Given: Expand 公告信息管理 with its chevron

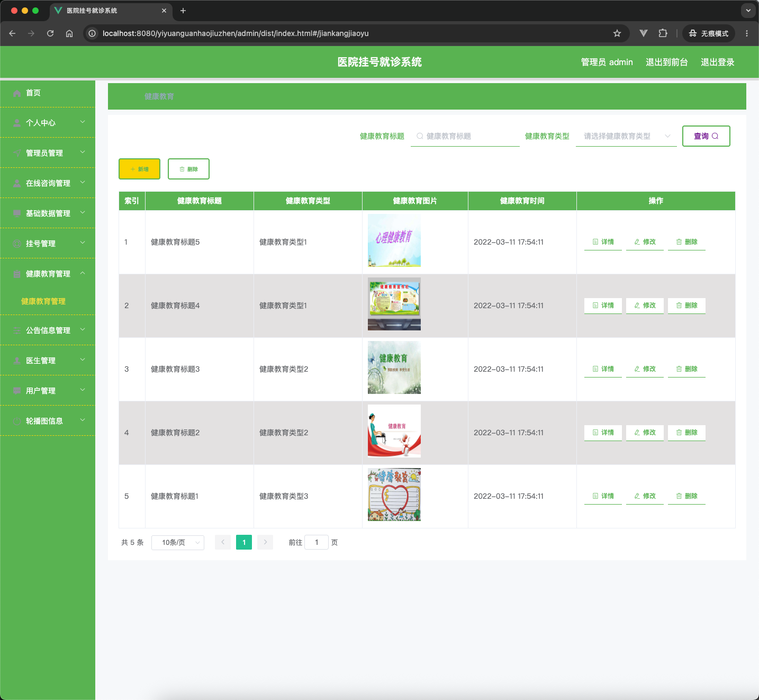Looking at the screenshot, I should pyautogui.click(x=83, y=329).
